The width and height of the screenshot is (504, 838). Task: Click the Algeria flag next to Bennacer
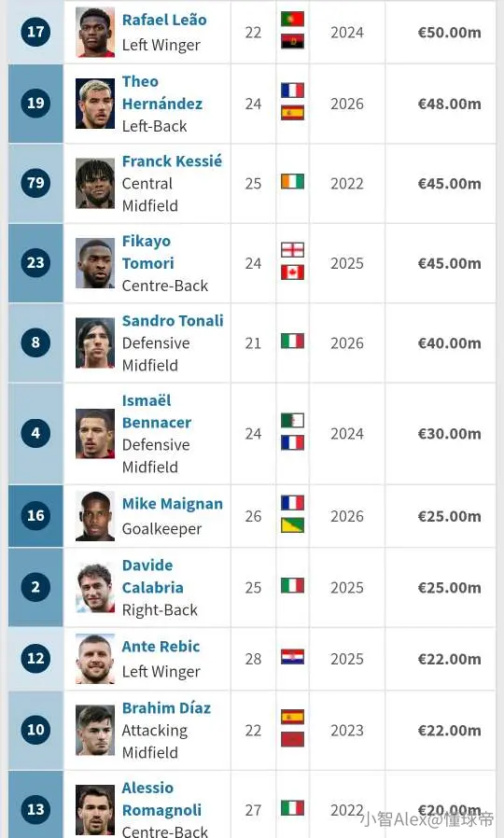click(292, 420)
